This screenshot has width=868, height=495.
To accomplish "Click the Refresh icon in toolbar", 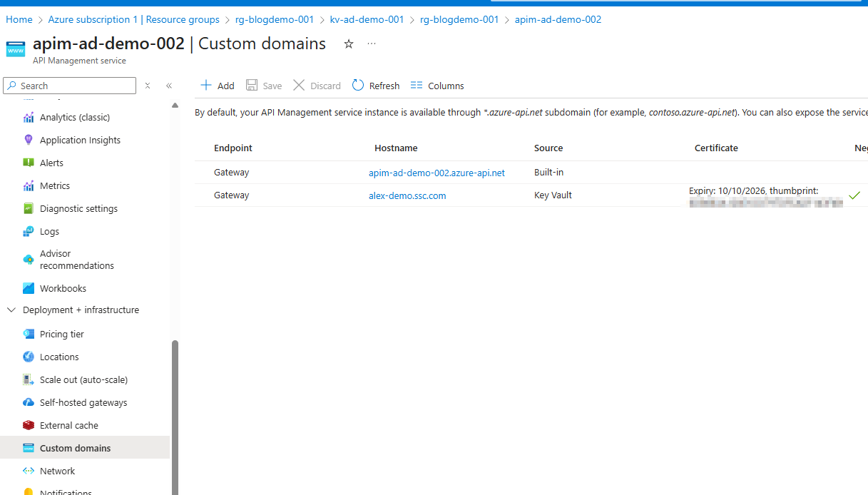I will coord(358,86).
